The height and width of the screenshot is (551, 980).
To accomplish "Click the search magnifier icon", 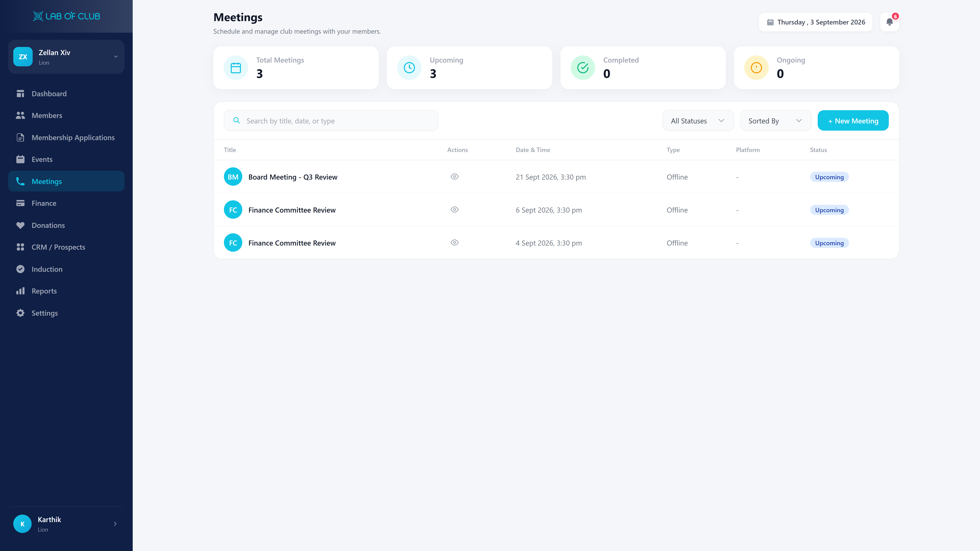I will (237, 121).
